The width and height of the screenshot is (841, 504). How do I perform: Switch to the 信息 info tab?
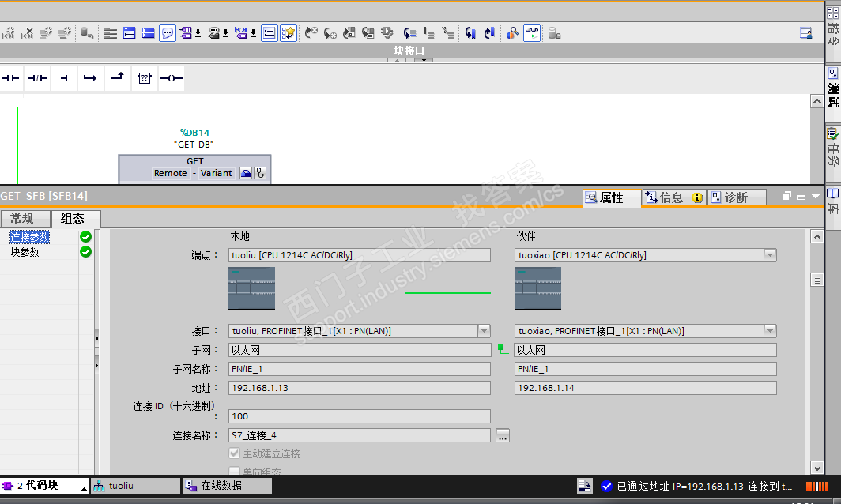tap(674, 197)
